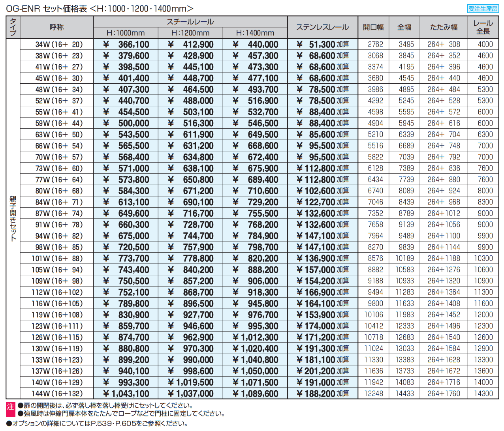Click the たたみ幅 column header
The height and width of the screenshot is (431, 504).
click(444, 27)
